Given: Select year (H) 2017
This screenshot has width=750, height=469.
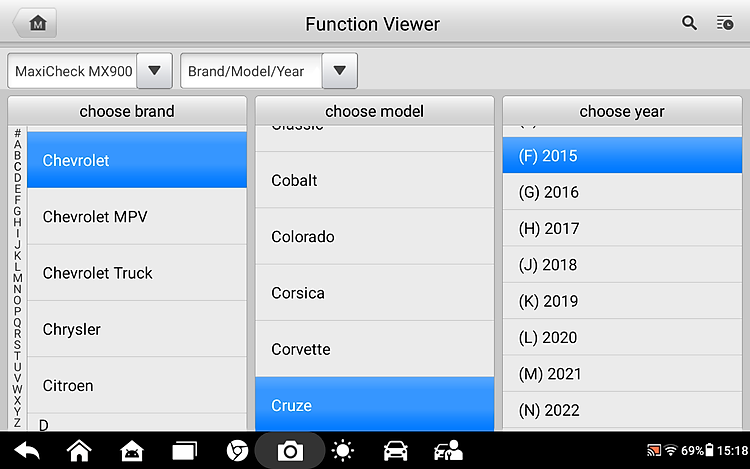Looking at the screenshot, I should click(x=622, y=228).
